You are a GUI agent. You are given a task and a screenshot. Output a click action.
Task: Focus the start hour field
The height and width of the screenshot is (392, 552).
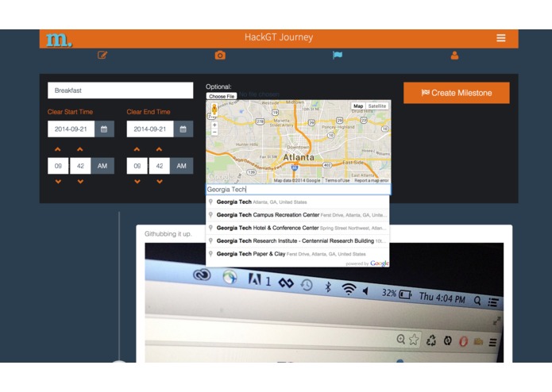(58, 166)
